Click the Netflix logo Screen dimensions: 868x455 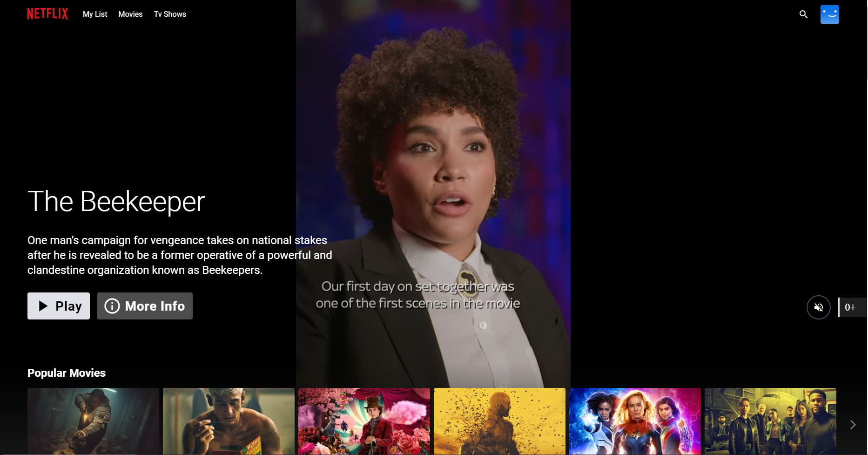[x=47, y=14]
